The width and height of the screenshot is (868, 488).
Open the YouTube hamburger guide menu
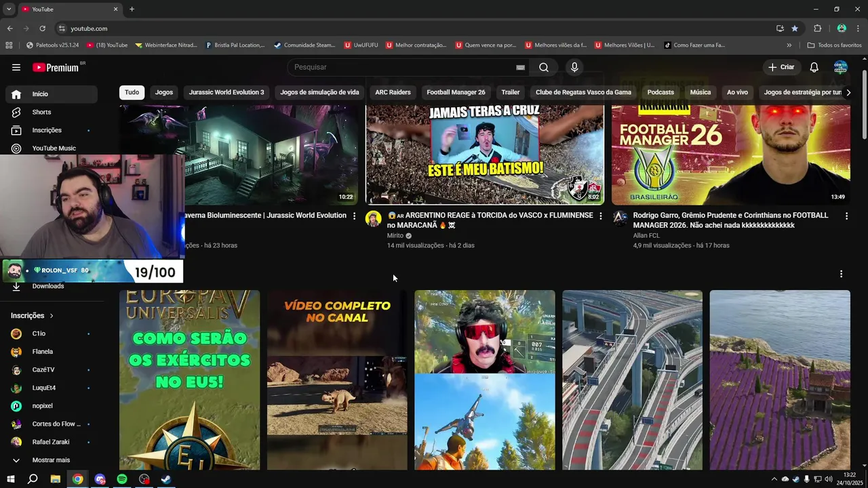(x=16, y=67)
